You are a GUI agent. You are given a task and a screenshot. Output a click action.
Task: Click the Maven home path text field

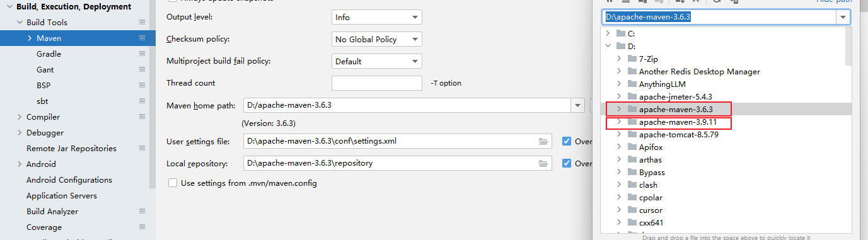pyautogui.click(x=407, y=105)
